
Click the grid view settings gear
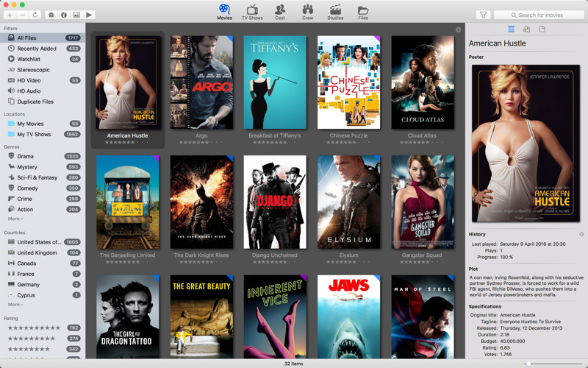pos(458,30)
